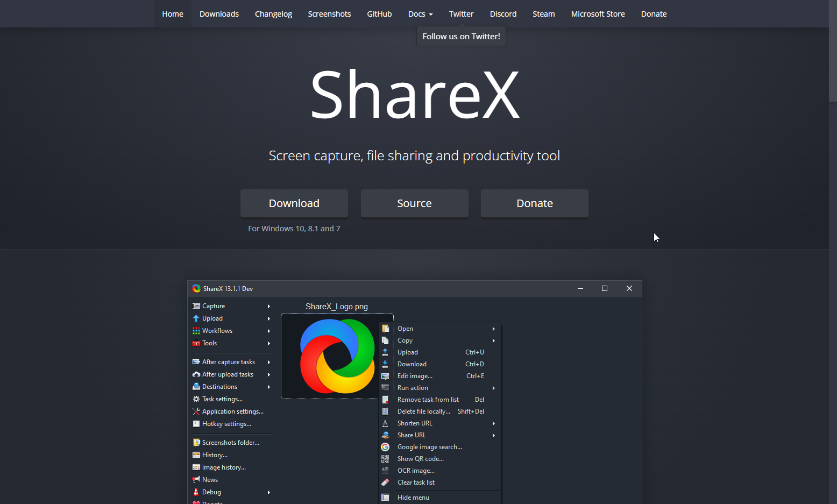This screenshot has width=837, height=504.
Task: Click the Image history icon
Action: [196, 467]
